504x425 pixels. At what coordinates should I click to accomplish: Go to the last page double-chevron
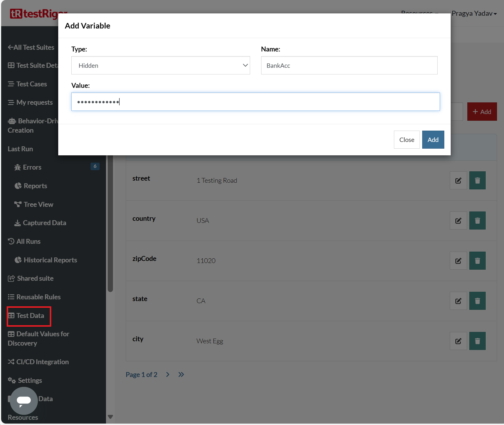[181, 374]
